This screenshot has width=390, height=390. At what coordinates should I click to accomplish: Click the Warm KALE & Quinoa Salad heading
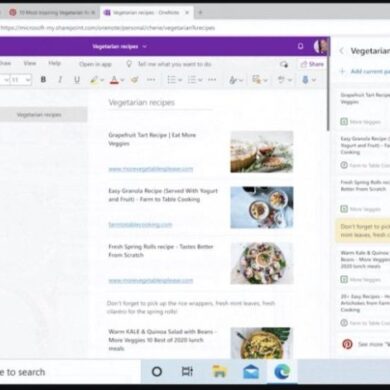[163, 340]
